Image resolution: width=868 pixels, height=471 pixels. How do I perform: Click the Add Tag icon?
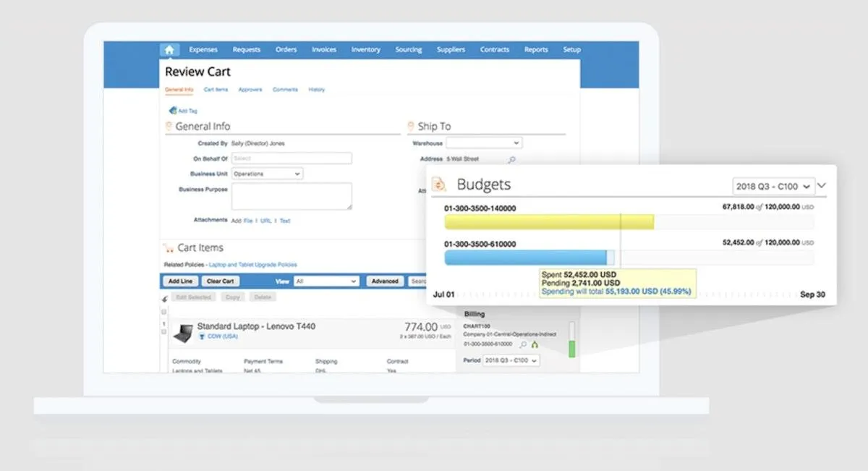pyautogui.click(x=173, y=111)
